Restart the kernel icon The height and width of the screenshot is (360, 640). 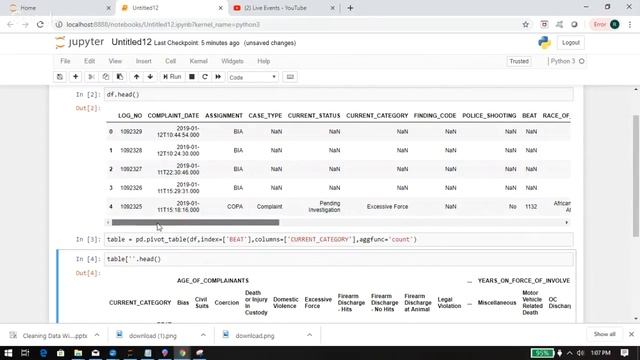click(x=205, y=77)
